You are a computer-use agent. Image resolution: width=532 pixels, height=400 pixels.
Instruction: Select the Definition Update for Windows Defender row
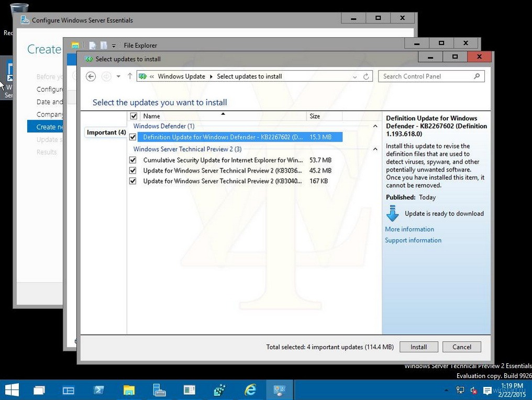click(x=240, y=137)
